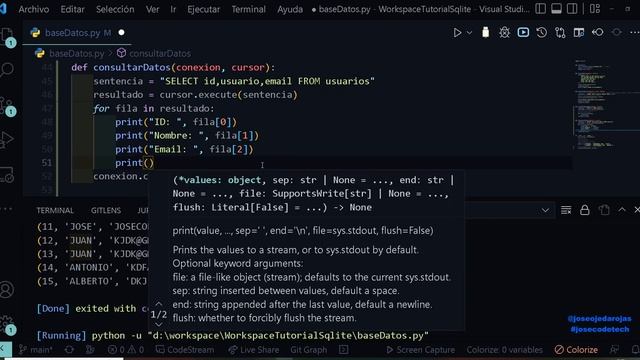Click the bug debug icon in editor toolbar

(x=504, y=33)
